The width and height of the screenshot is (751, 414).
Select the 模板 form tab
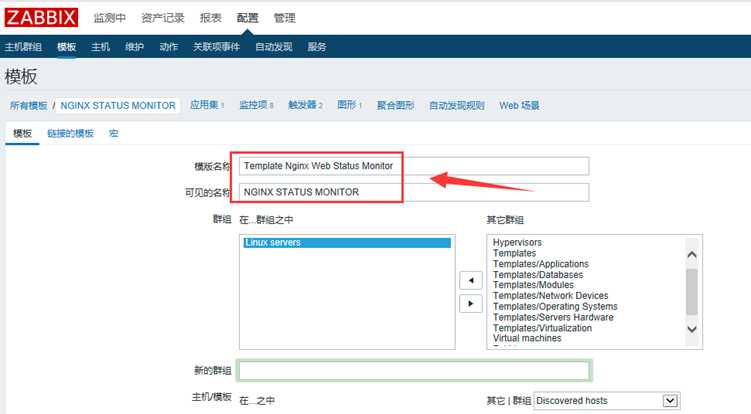click(23, 134)
